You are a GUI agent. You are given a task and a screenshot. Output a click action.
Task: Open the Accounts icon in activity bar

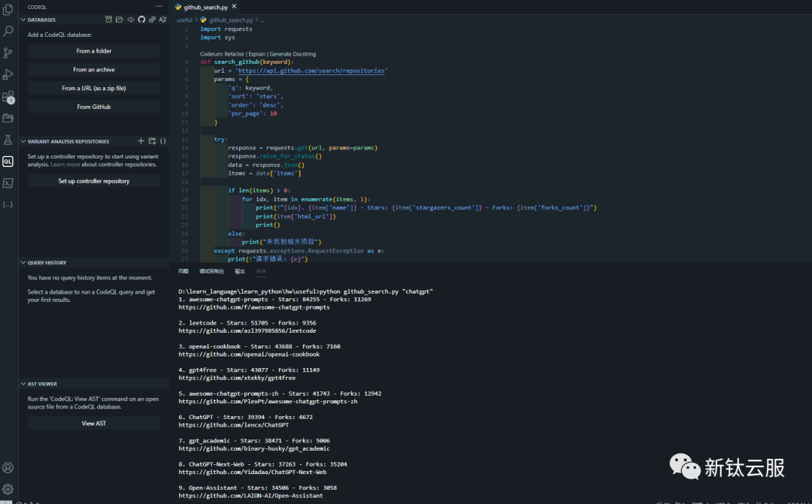coord(8,467)
